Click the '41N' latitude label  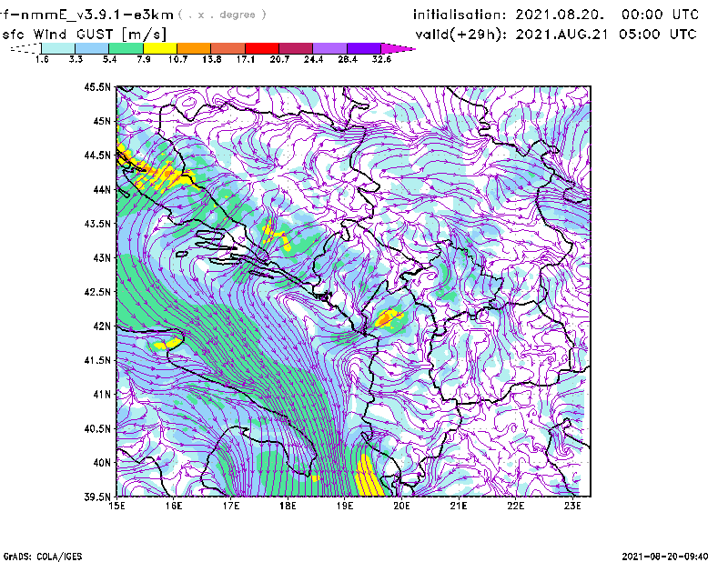coord(102,394)
